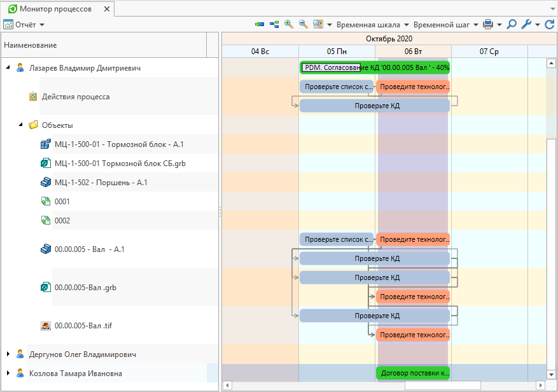Viewport: 558px width, 392px height.
Task: Click the icon beside item 0001
Action: (46, 201)
